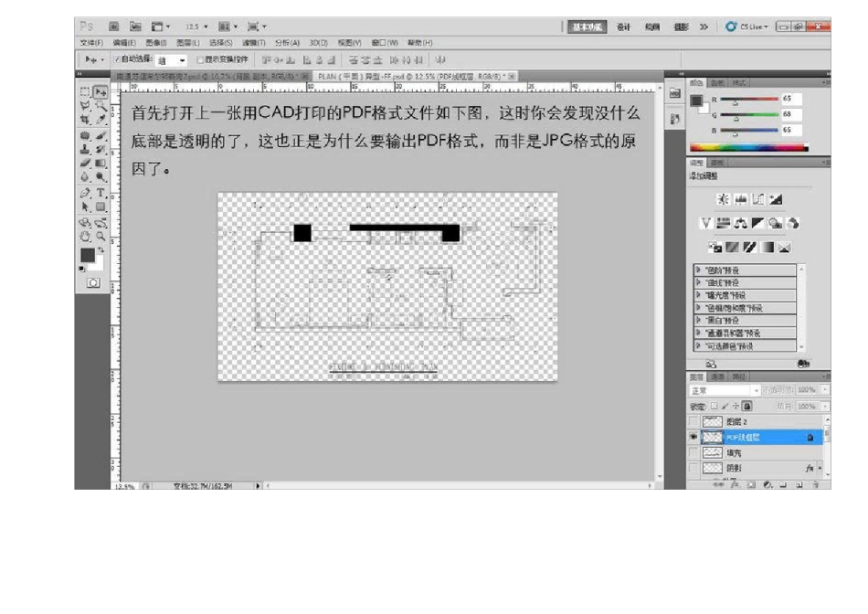Add a Brightness/Contrast adjustment
This screenshot has width=868, height=614.
pyautogui.click(x=724, y=199)
